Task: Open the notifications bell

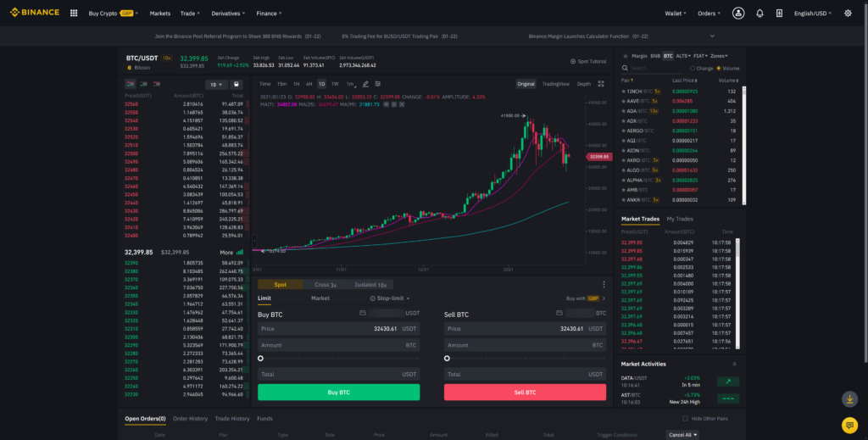Action: (759, 14)
